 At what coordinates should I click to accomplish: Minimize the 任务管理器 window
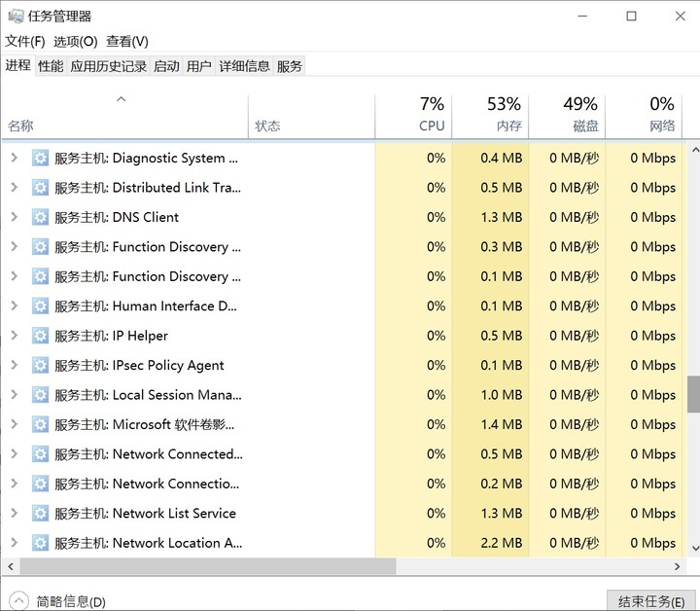(582, 17)
